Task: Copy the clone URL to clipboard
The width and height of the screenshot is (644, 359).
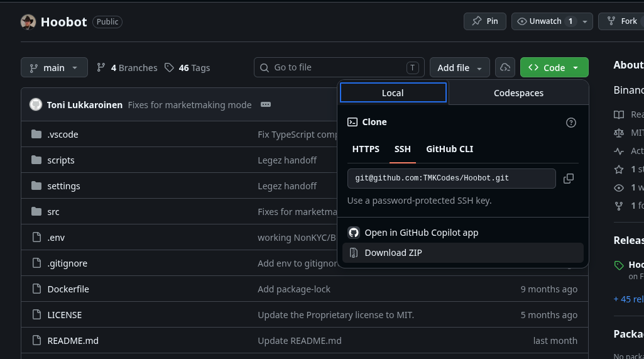Action: pyautogui.click(x=569, y=179)
